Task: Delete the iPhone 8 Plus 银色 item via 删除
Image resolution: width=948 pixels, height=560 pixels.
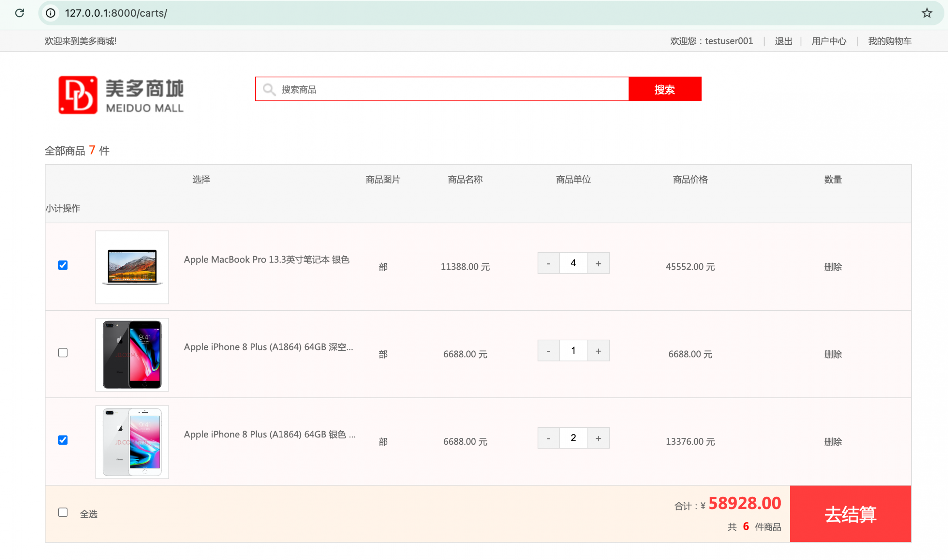Action: pyautogui.click(x=832, y=441)
